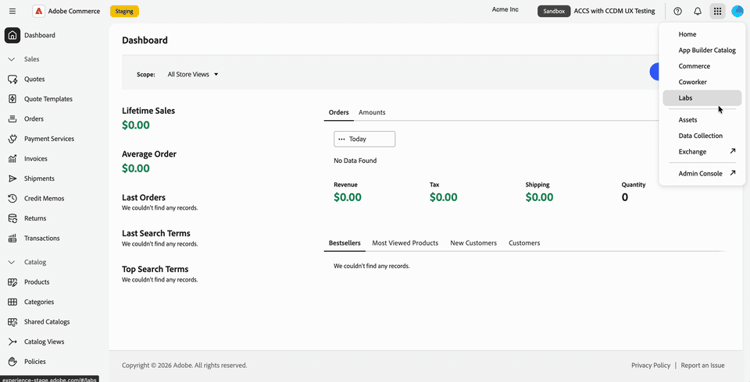Collapse the Catalog section chevron
Viewport: 750px width, 382px height.
[12, 262]
